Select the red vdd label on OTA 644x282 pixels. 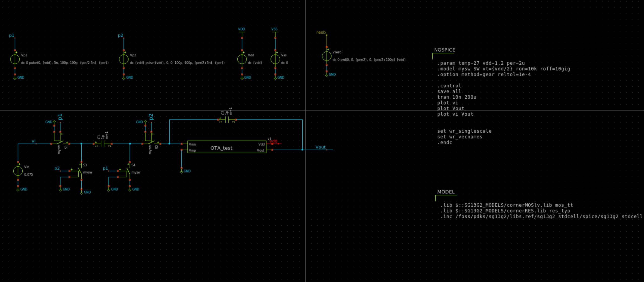pyautogui.click(x=274, y=141)
